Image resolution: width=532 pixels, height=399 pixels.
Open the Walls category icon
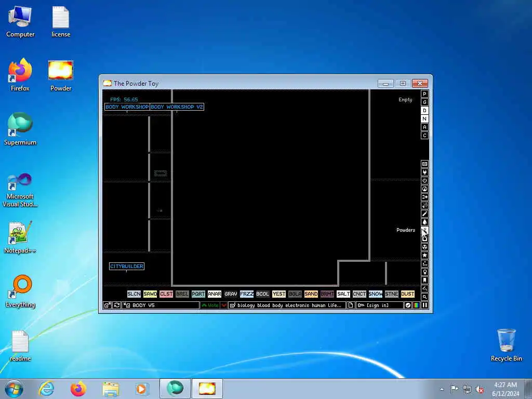tap(424, 164)
